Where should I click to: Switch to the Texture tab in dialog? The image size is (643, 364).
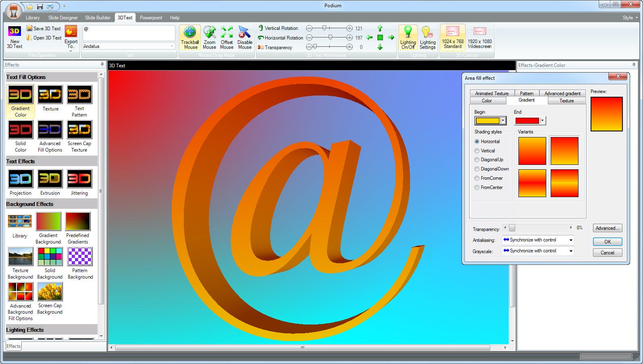point(566,101)
